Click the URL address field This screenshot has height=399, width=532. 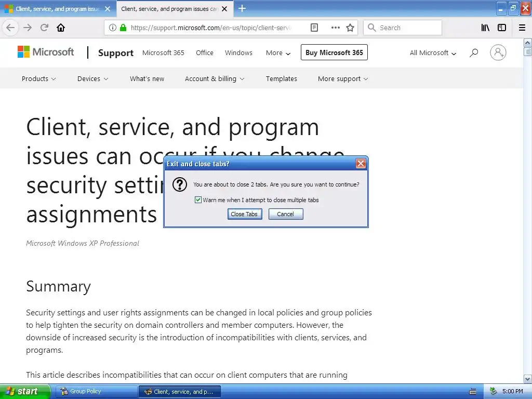pyautogui.click(x=211, y=28)
